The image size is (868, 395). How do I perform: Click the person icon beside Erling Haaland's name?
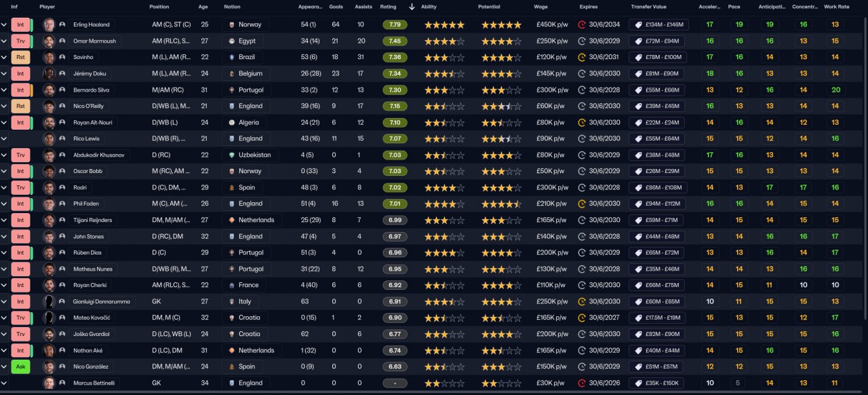[x=62, y=24]
